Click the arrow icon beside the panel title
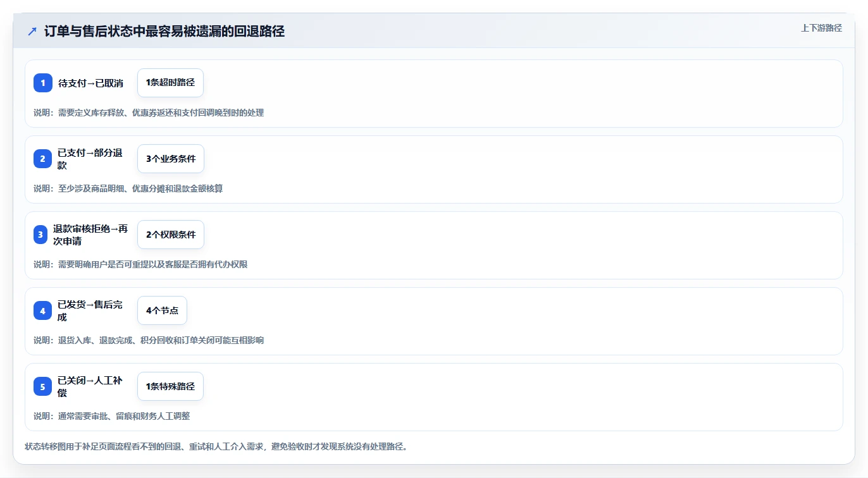Viewport: 868px width, 478px height. point(32,32)
